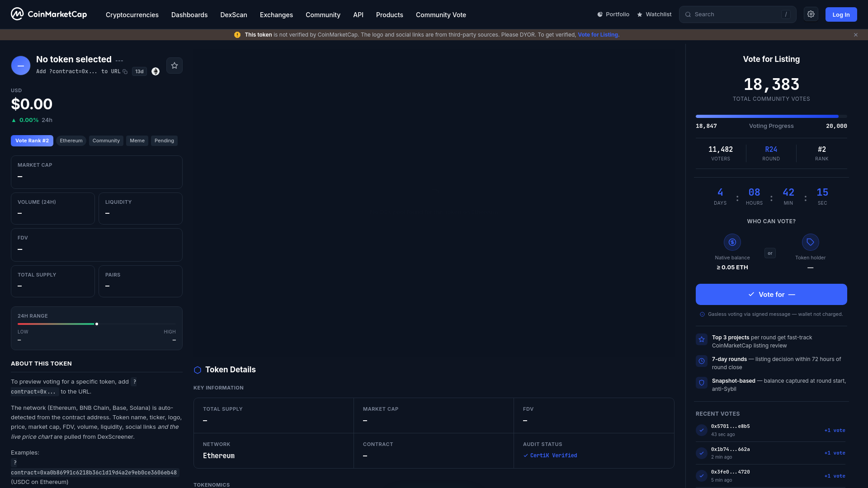Open Portfolio link
868x488 pixels.
pos(613,14)
